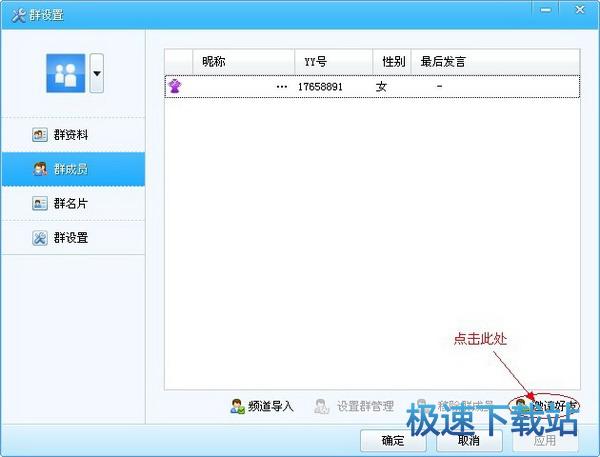600x457 pixels.
Task: Click the 设置群管理 icon
Action: [x=321, y=406]
